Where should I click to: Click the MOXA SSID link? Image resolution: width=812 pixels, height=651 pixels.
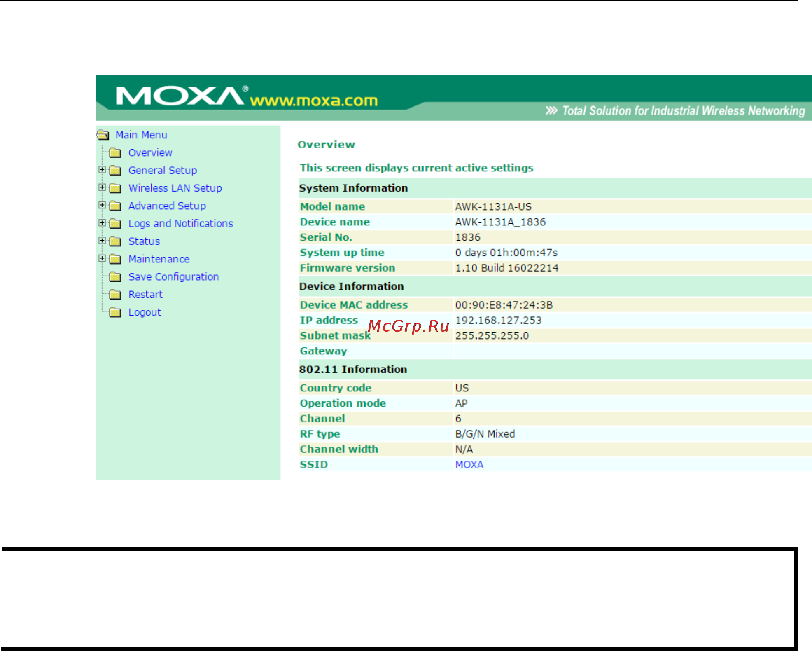[x=469, y=464]
